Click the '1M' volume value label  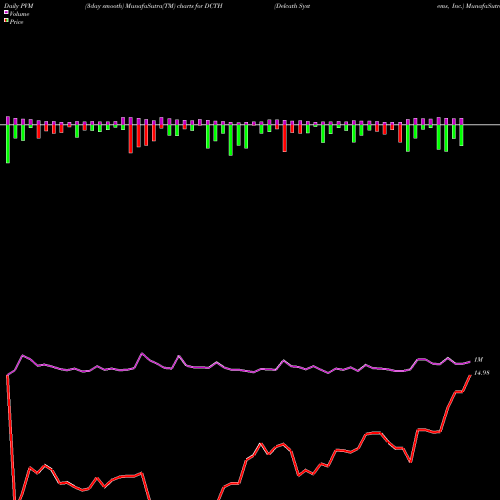[478, 360]
